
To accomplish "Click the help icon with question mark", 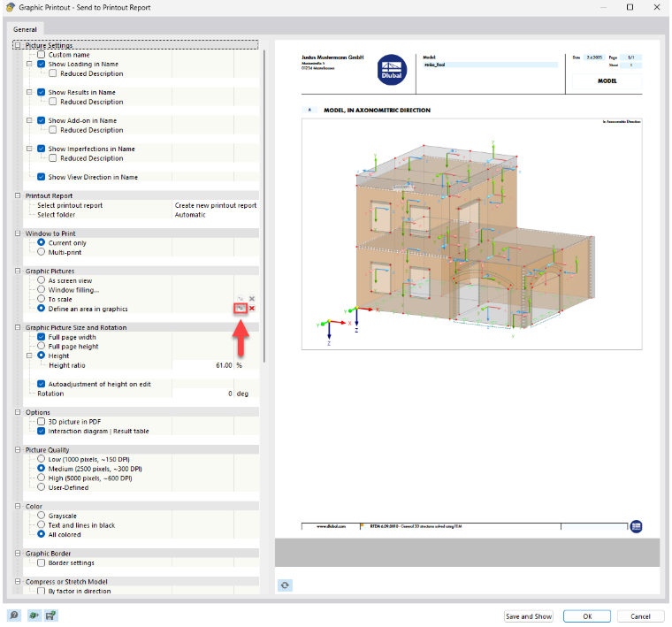I will (14, 616).
